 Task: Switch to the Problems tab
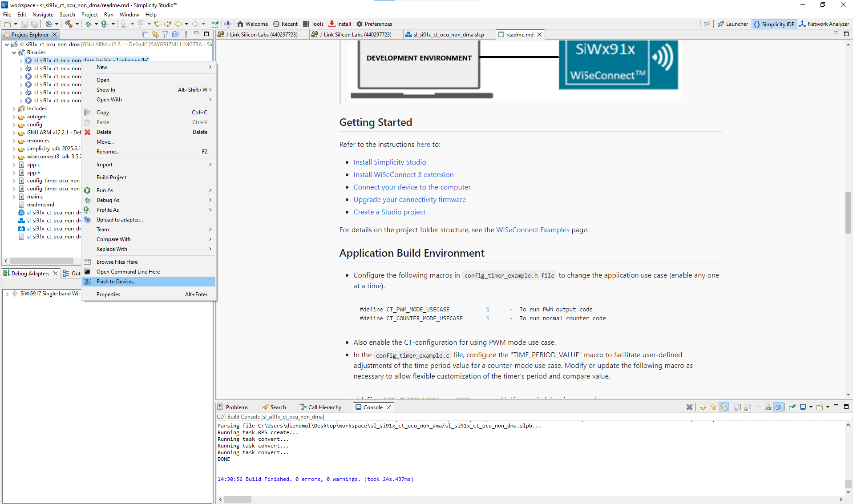click(x=237, y=407)
